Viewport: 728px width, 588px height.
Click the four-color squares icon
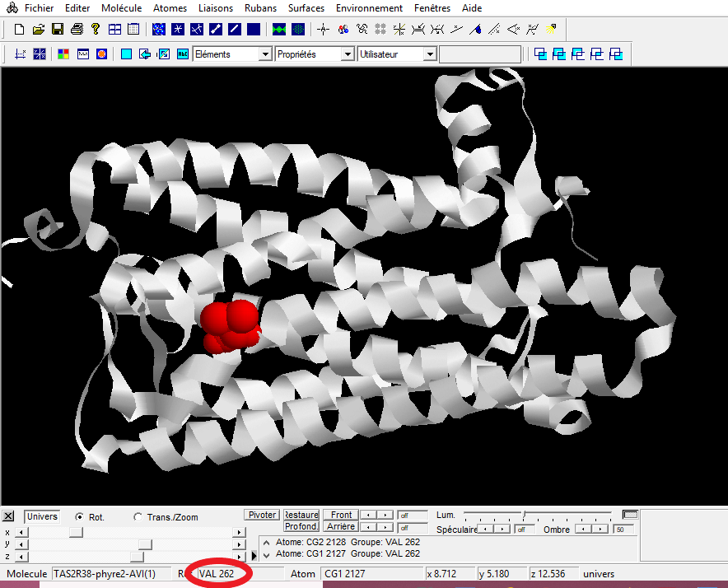point(63,54)
